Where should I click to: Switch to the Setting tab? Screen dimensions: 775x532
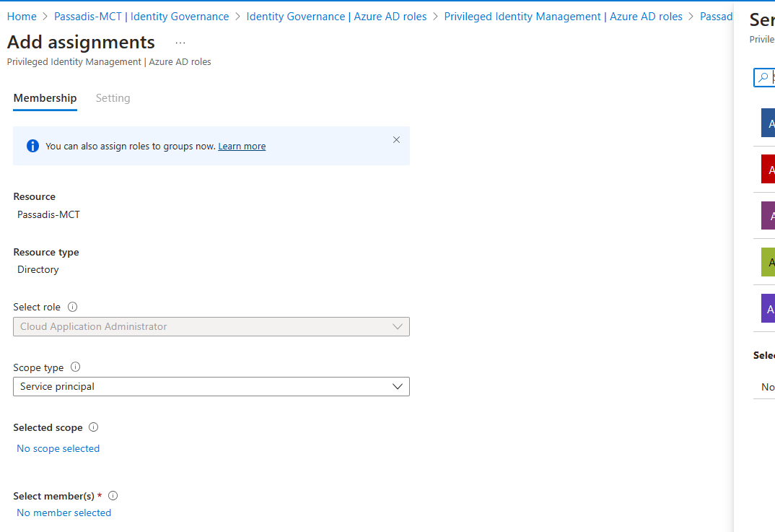113,97
